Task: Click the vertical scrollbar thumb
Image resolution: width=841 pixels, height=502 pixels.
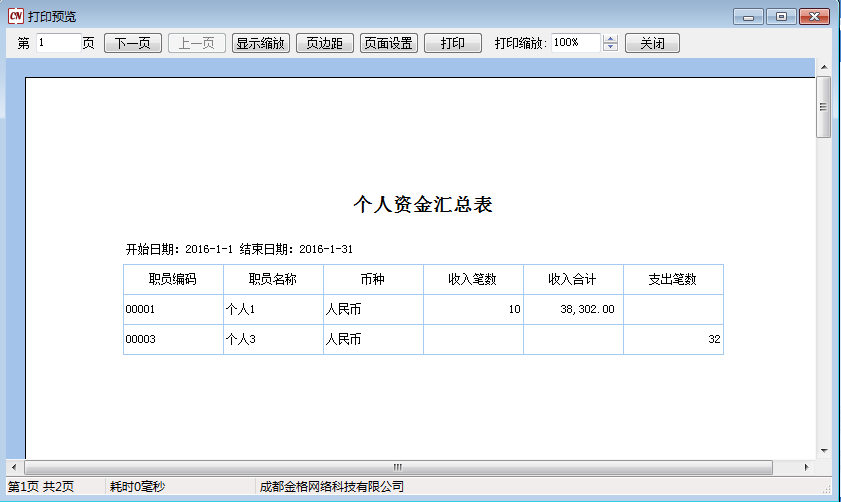Action: click(824, 106)
